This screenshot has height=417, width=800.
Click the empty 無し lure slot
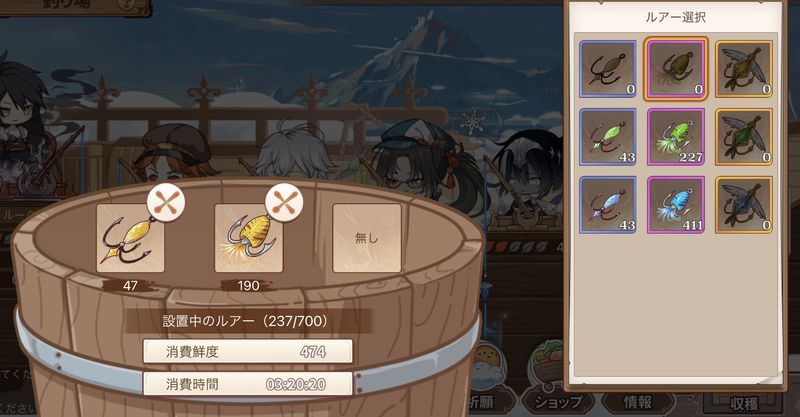[367, 238]
